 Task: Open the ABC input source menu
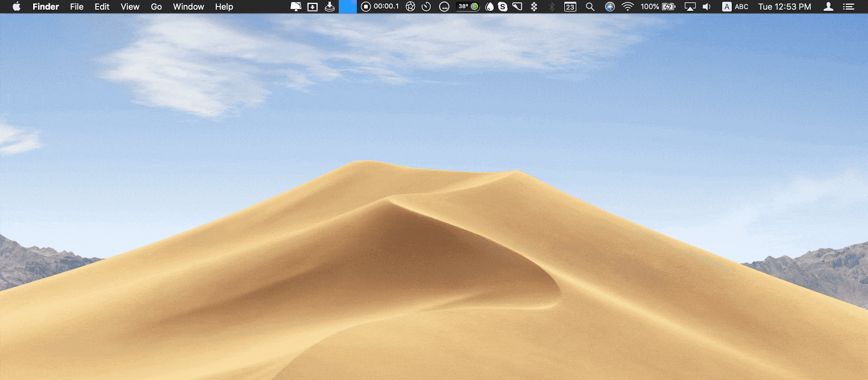click(x=735, y=7)
